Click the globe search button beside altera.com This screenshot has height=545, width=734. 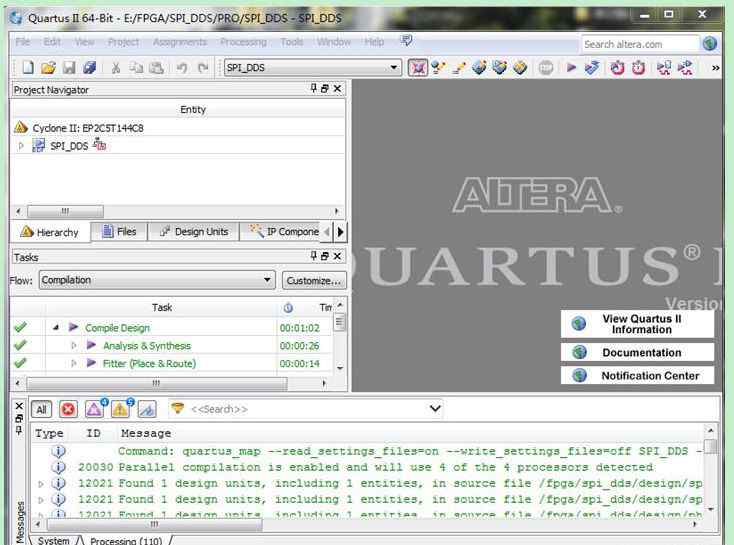710,44
